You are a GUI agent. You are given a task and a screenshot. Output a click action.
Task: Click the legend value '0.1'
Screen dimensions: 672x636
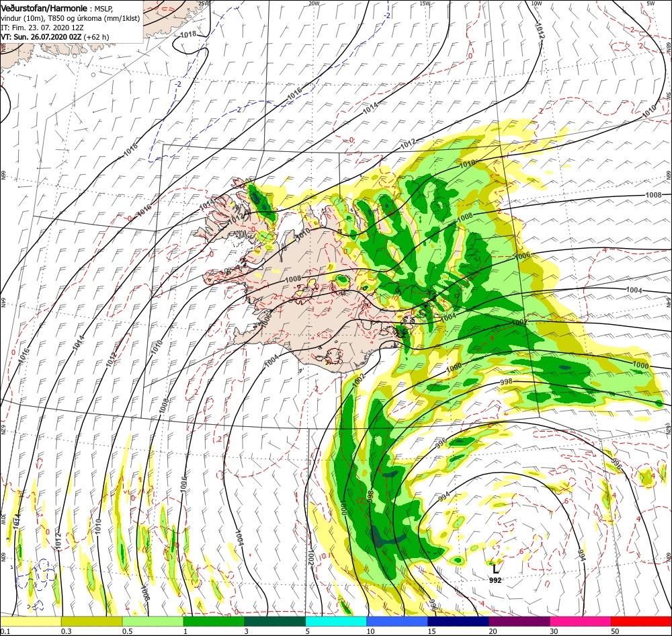(x=5, y=631)
